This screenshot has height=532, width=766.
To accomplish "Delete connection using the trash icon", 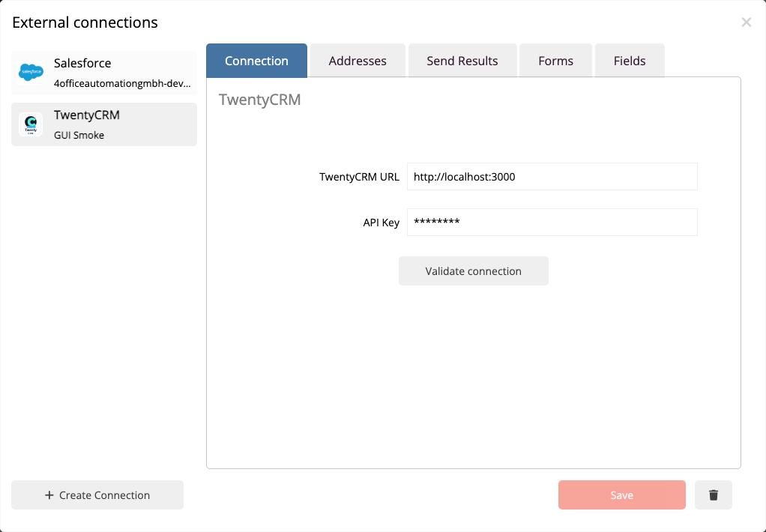I will pos(714,495).
